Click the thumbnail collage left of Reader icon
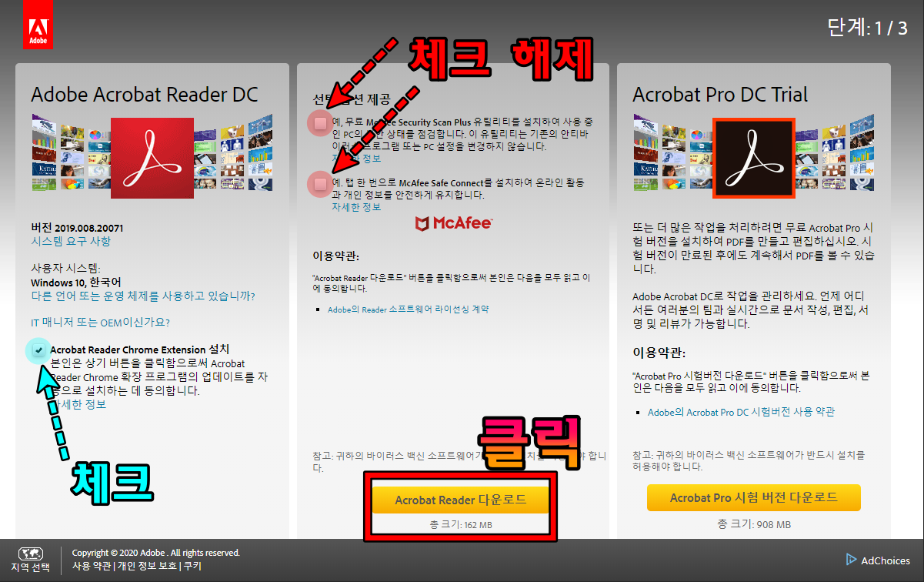 (72, 152)
